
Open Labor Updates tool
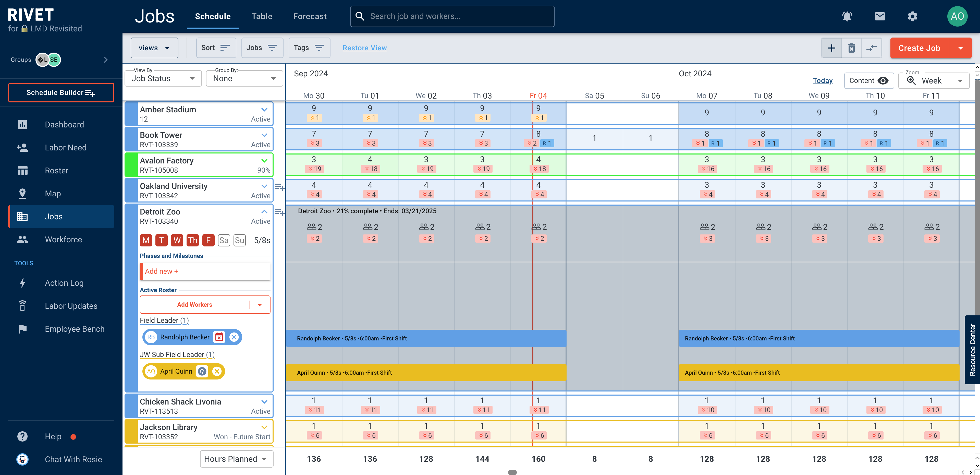point(61,306)
